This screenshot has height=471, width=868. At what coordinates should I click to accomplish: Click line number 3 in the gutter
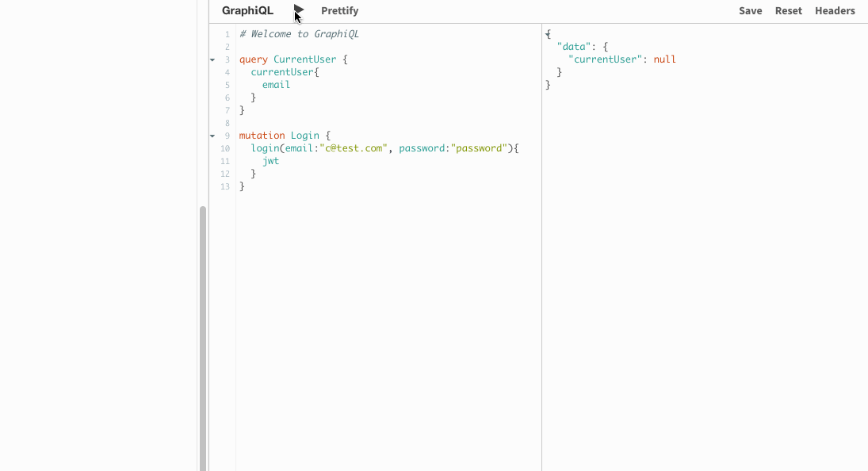228,59
